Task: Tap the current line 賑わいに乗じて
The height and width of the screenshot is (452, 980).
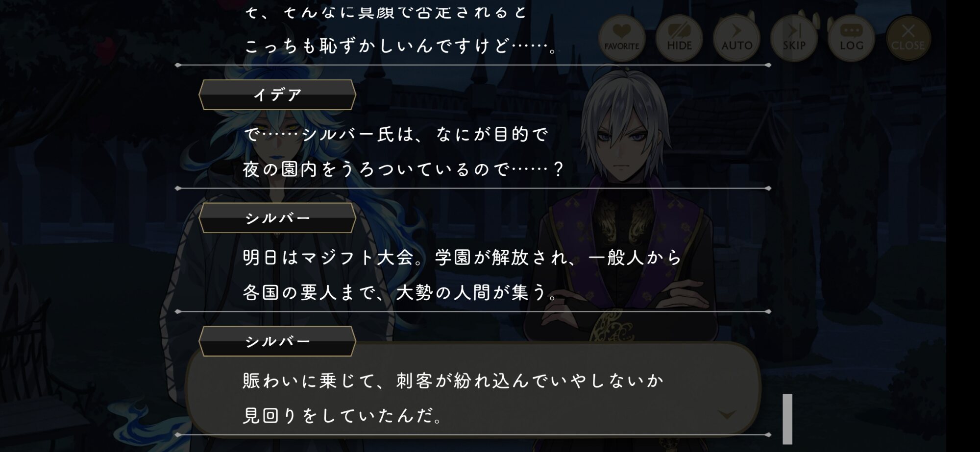Action: click(453, 381)
